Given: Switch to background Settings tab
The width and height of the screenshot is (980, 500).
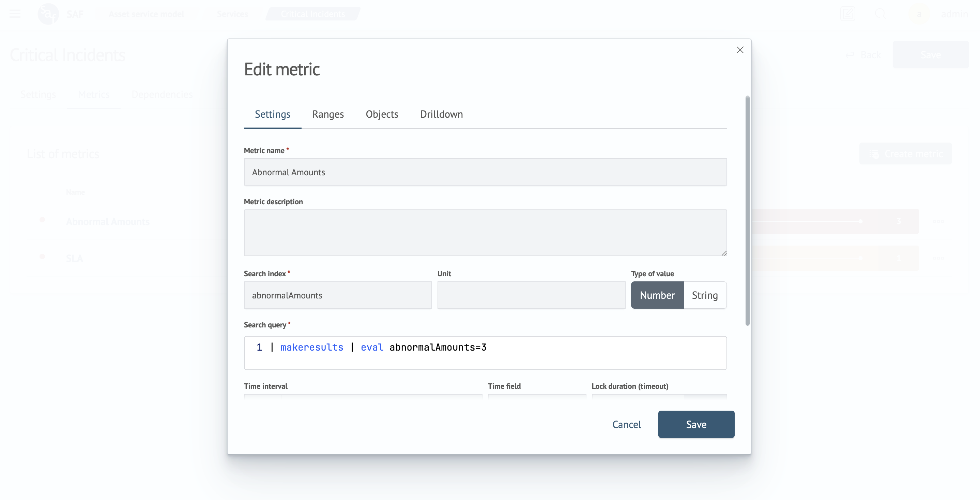Looking at the screenshot, I should (x=38, y=94).
